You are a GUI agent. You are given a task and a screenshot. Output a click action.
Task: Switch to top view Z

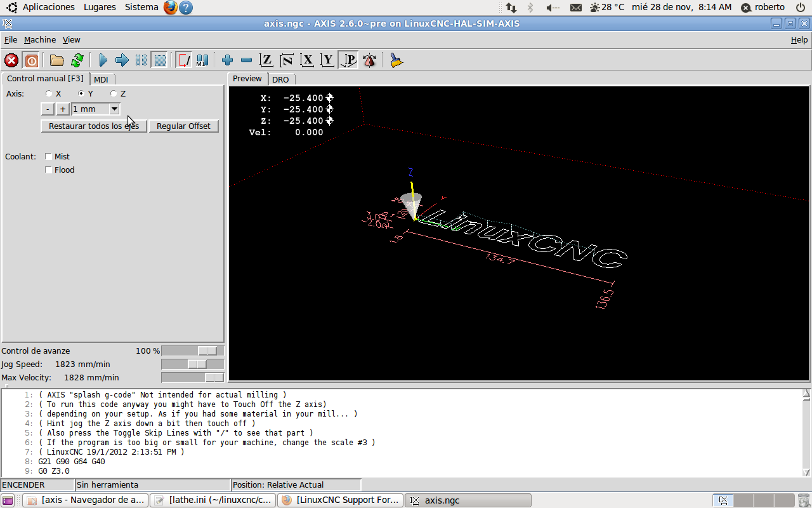(266, 60)
